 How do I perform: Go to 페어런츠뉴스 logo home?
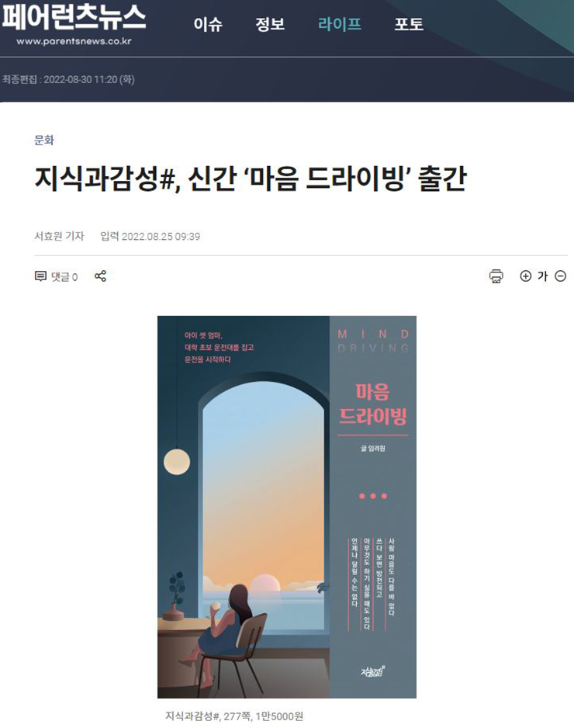(x=74, y=18)
